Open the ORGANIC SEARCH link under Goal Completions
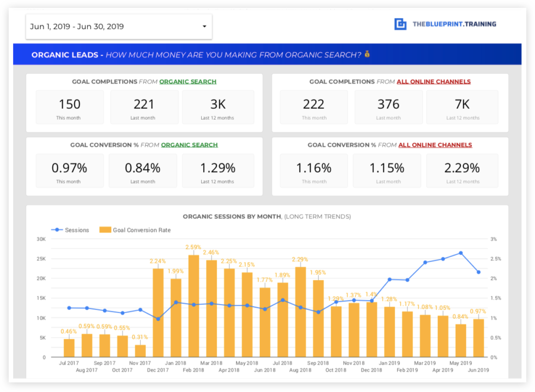 click(x=188, y=82)
